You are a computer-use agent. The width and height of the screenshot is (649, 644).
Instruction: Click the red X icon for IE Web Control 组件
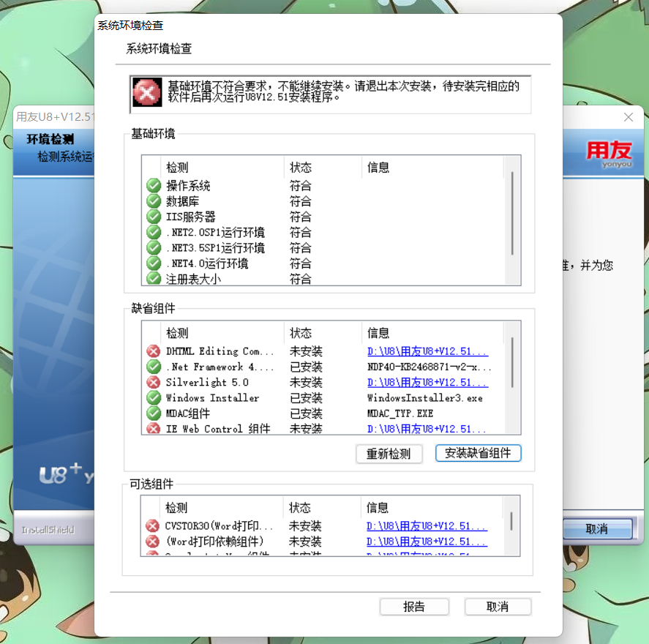click(154, 428)
